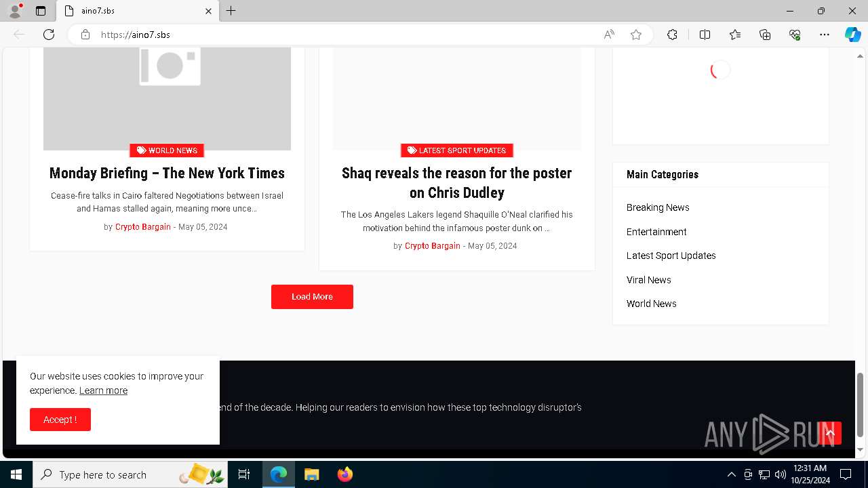Click Crypto Bargain author under Shaq article
The width and height of the screenshot is (868, 488).
(433, 246)
